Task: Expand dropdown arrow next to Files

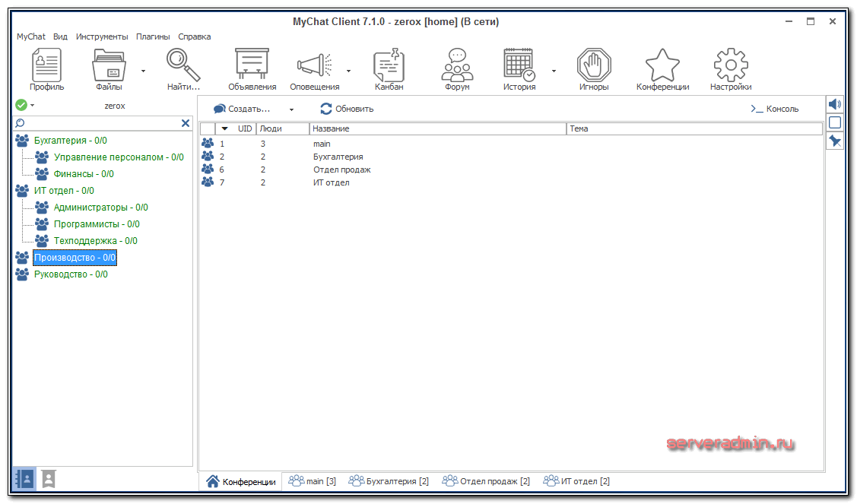Action: click(x=143, y=71)
